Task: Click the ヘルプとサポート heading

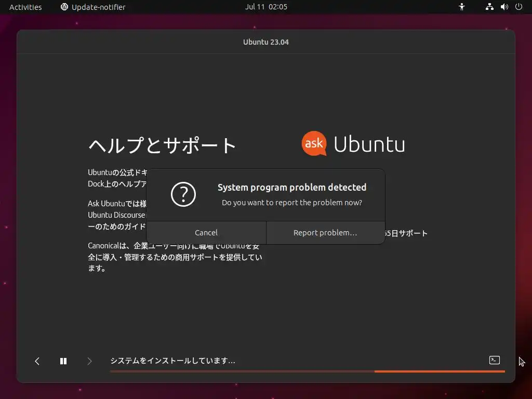Action: click(x=162, y=145)
